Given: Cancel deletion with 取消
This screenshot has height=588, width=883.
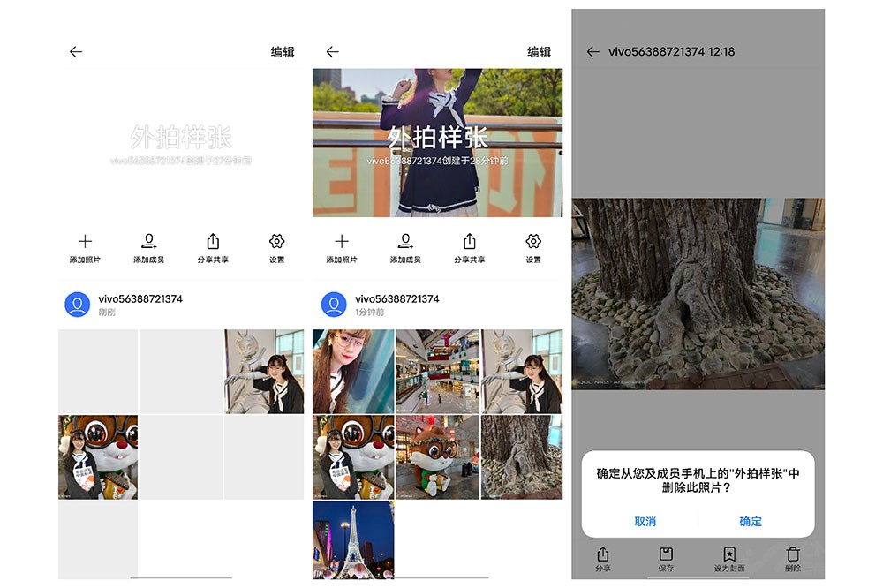Looking at the screenshot, I should (x=645, y=522).
